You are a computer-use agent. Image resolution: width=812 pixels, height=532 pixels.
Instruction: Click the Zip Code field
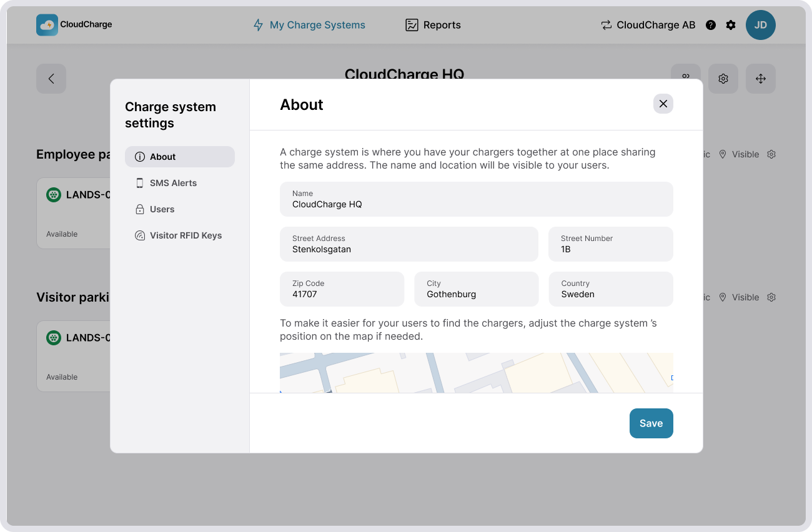[342, 289]
